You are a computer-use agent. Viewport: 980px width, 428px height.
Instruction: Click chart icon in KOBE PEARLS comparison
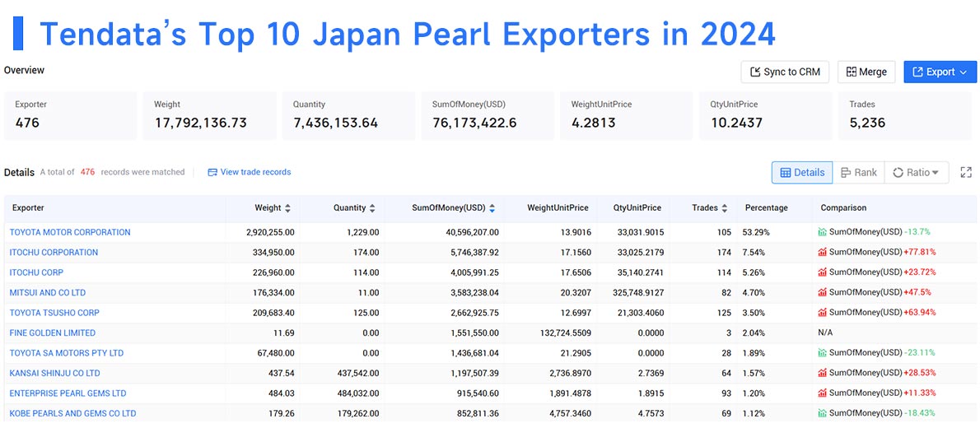point(823,413)
